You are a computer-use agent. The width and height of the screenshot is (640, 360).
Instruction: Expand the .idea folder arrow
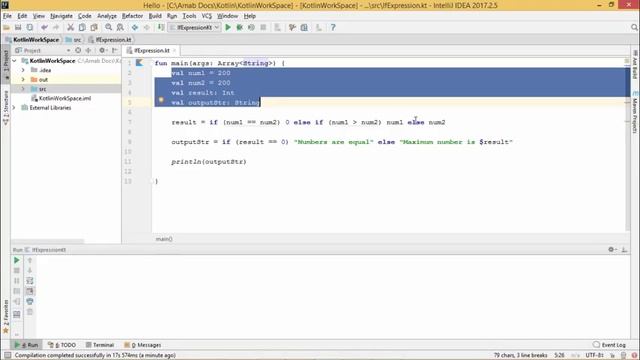pos(23,70)
